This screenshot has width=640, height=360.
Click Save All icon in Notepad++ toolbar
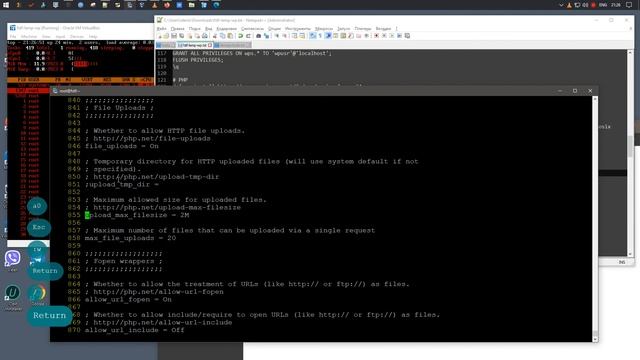[x=182, y=36]
